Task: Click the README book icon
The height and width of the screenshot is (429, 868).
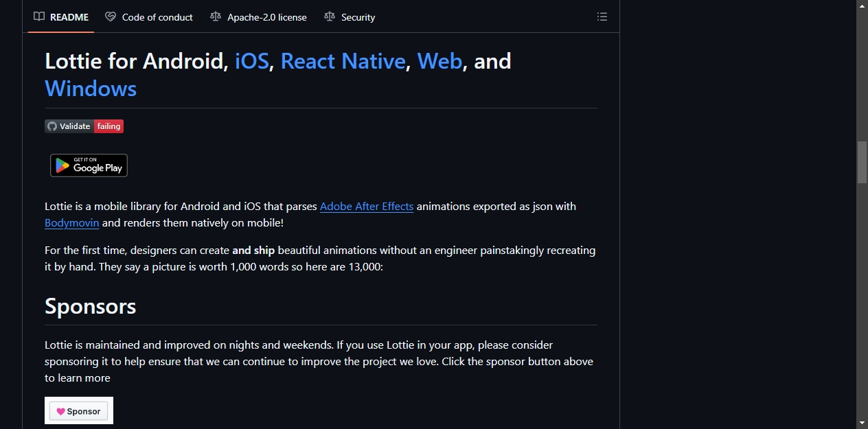Action: click(39, 16)
